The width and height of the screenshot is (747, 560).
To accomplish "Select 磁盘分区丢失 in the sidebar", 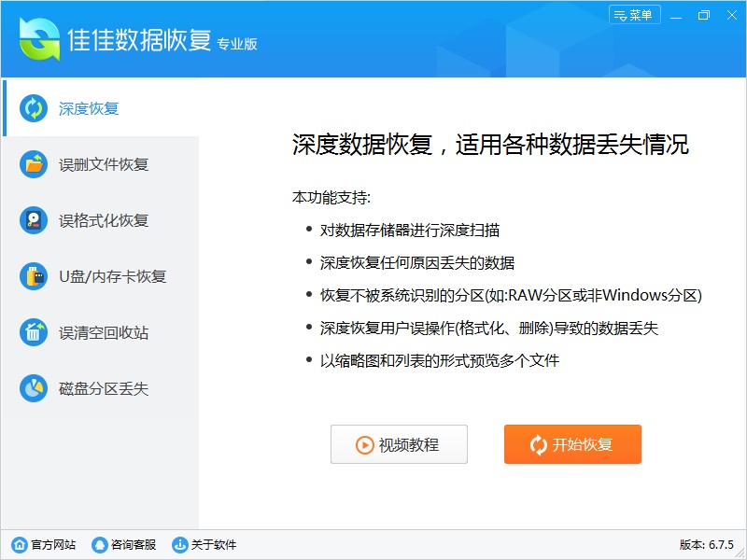I will click(101, 388).
